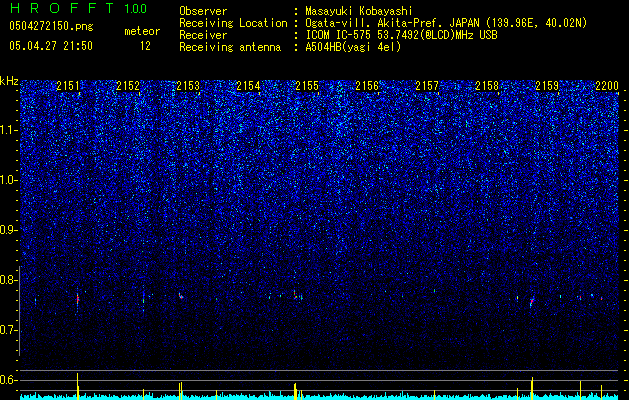This screenshot has height=400, width=629.
Task: Click the curved meteor echo below the 2153 marker
Action: [x=181, y=296]
